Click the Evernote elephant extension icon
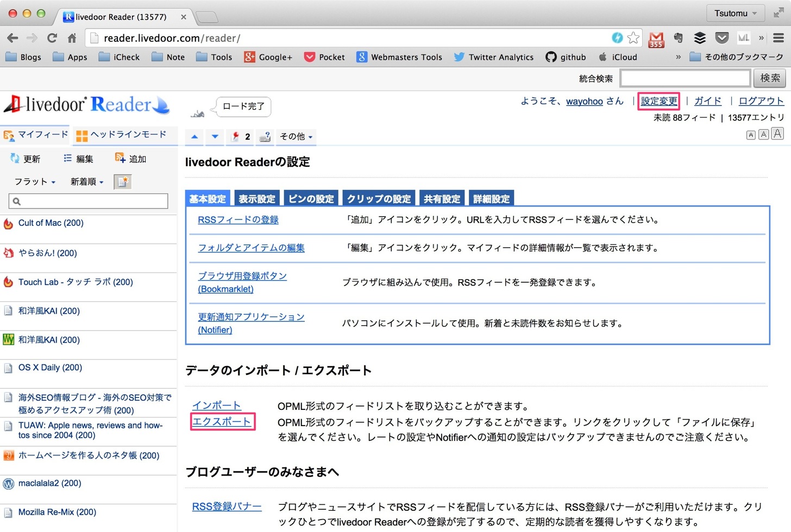The image size is (791, 532). (x=678, y=37)
